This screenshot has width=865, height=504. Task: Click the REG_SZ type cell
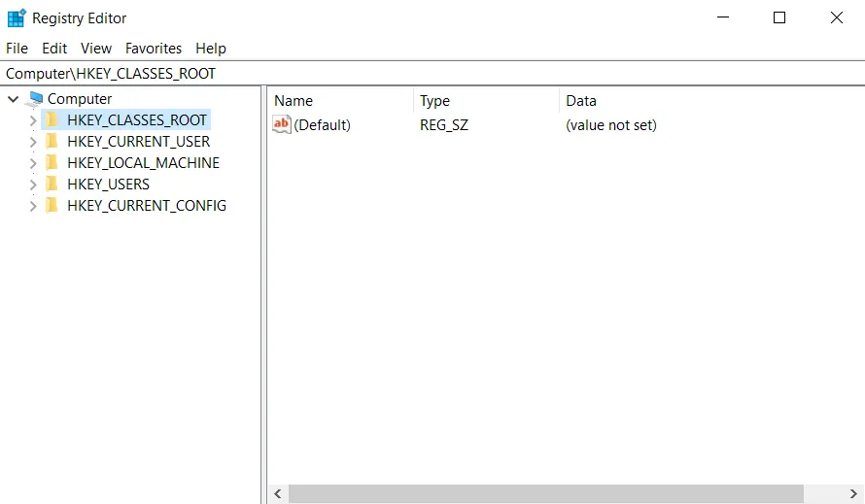click(444, 125)
